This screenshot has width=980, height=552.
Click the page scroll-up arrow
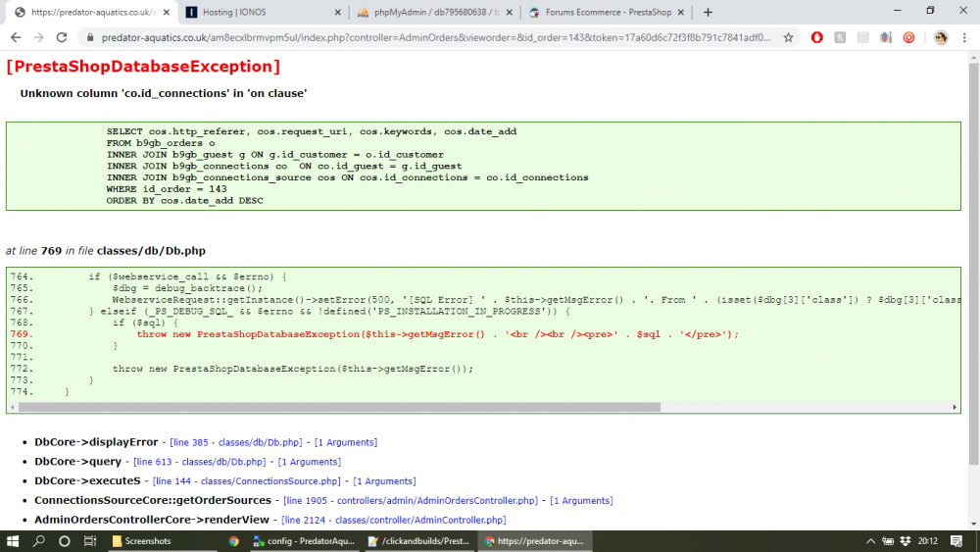click(973, 58)
